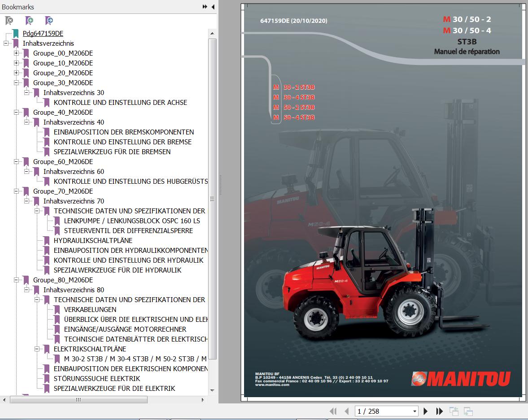Collapse the Inhaltsverzeichnis 70 node
Image resolution: width=528 pixels, height=420 pixels.
point(26,201)
